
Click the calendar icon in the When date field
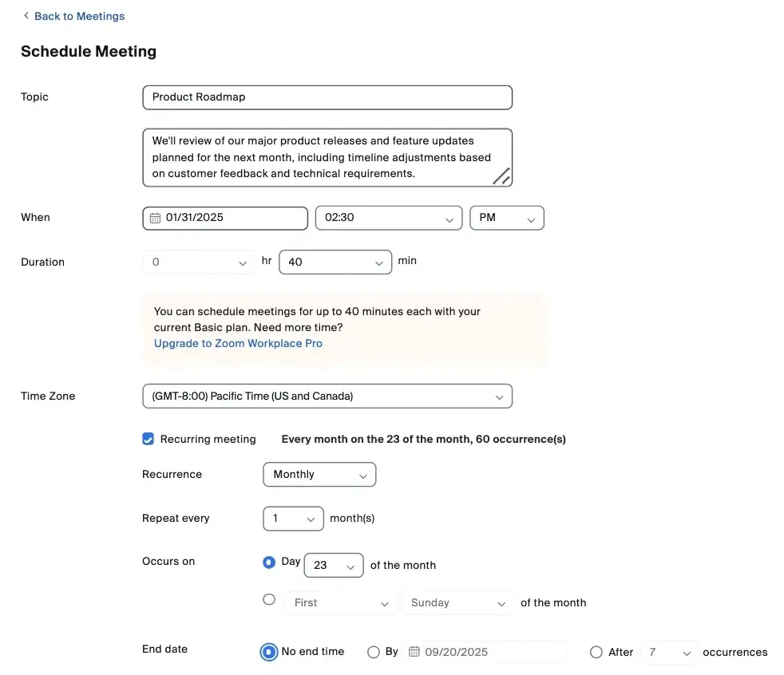(155, 218)
